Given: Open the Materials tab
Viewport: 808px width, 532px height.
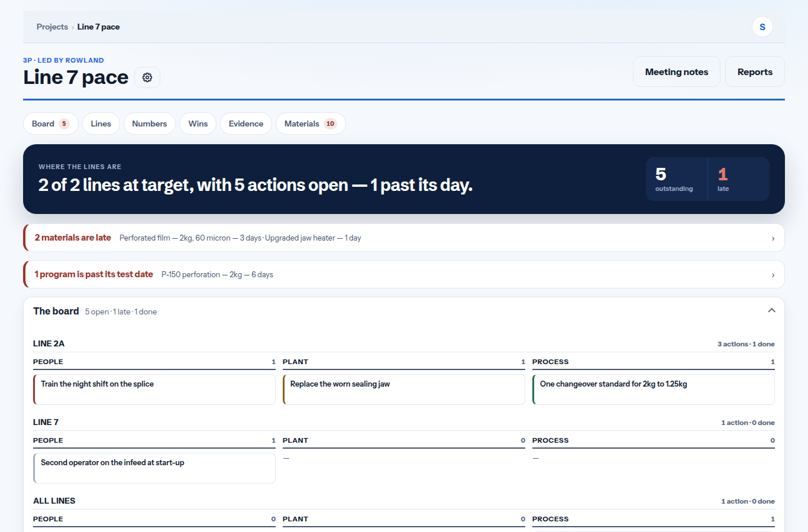Looking at the screenshot, I should (x=311, y=124).
